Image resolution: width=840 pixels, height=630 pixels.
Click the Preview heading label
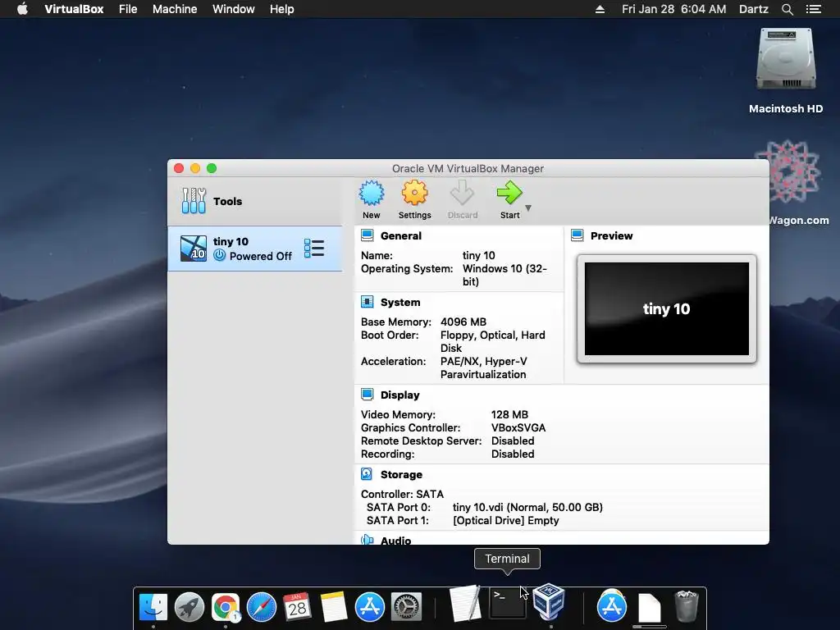click(x=611, y=235)
